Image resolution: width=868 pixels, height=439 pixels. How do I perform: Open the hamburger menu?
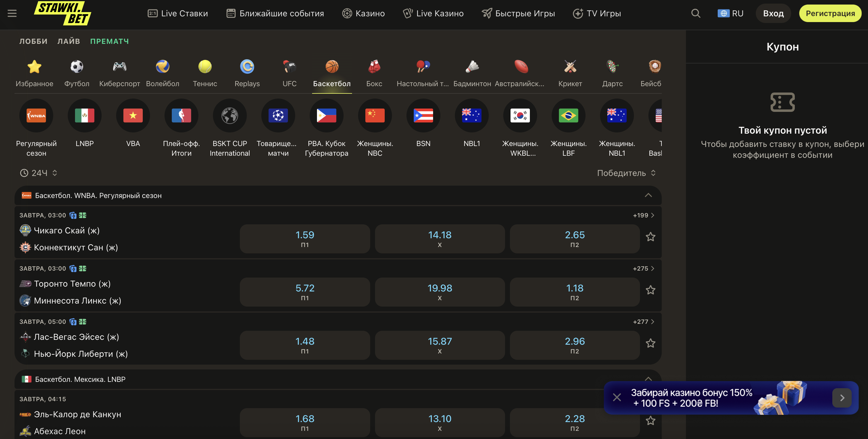12,14
